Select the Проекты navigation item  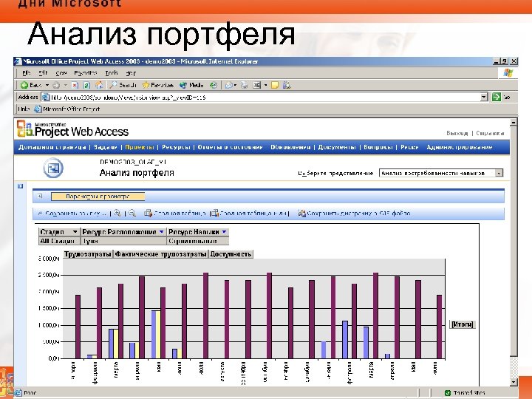click(140, 147)
